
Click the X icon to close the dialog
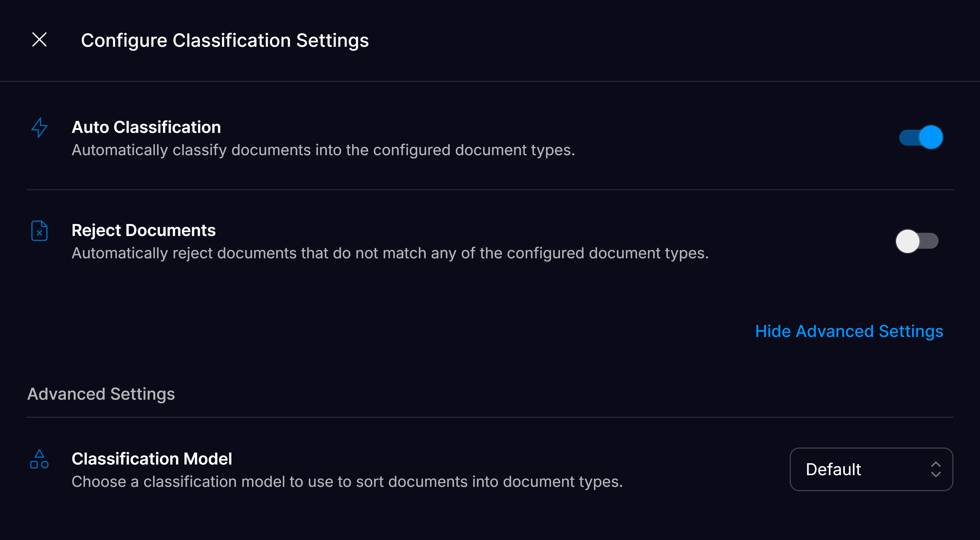(x=39, y=40)
